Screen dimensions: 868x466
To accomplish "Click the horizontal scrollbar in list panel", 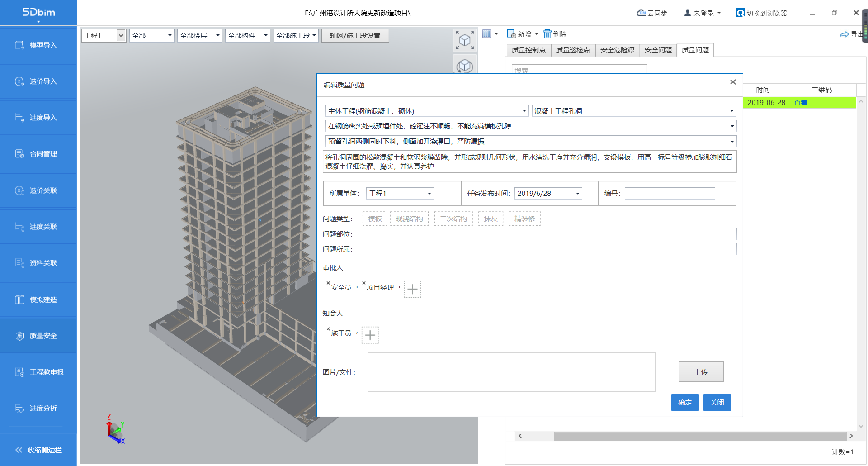I will pyautogui.click(x=699, y=436).
